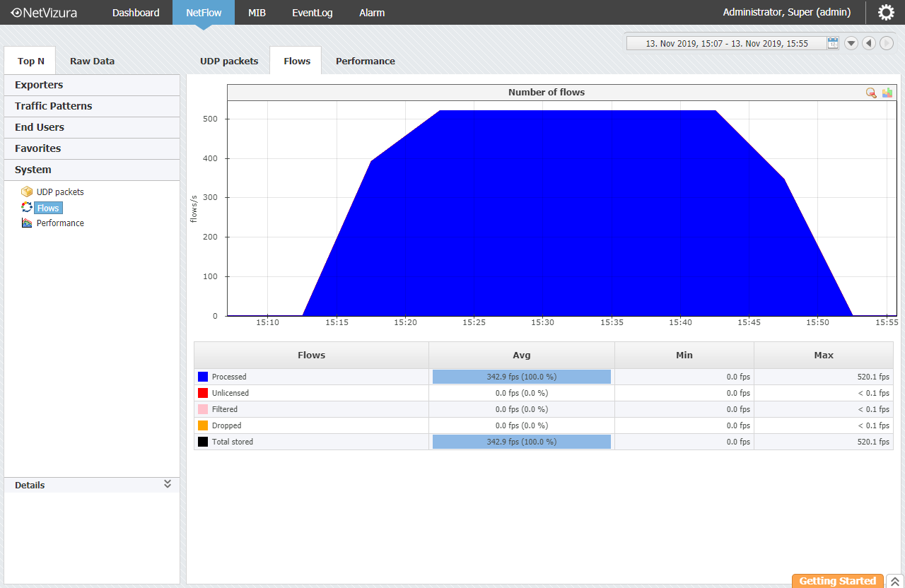
Task: Click the Flows tree item icon
Action: tap(27, 207)
